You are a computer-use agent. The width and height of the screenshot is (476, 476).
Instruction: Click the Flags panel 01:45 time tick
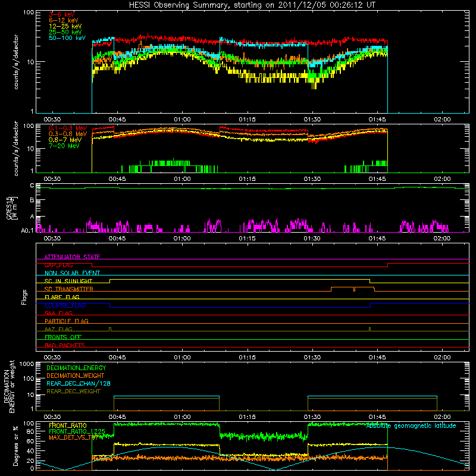pos(377,358)
